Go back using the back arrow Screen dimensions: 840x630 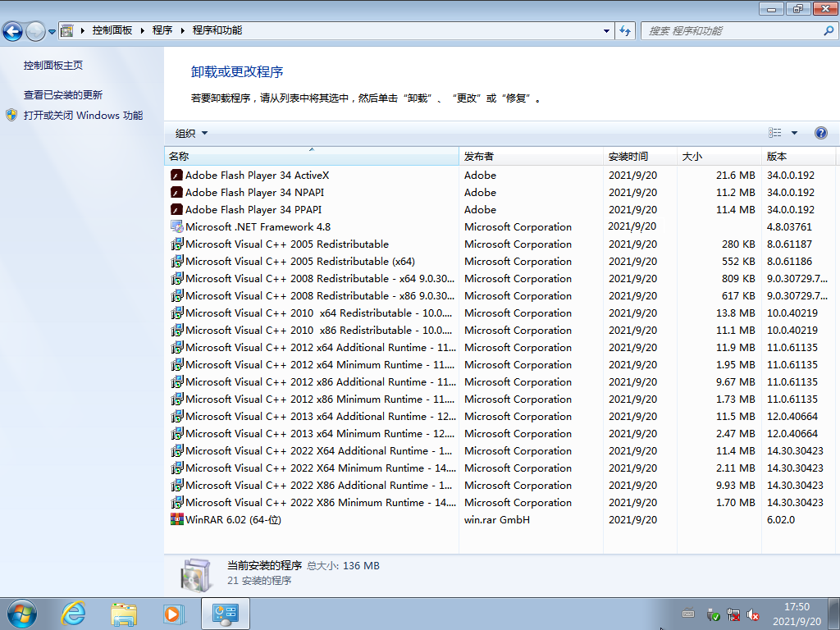pos(13,30)
